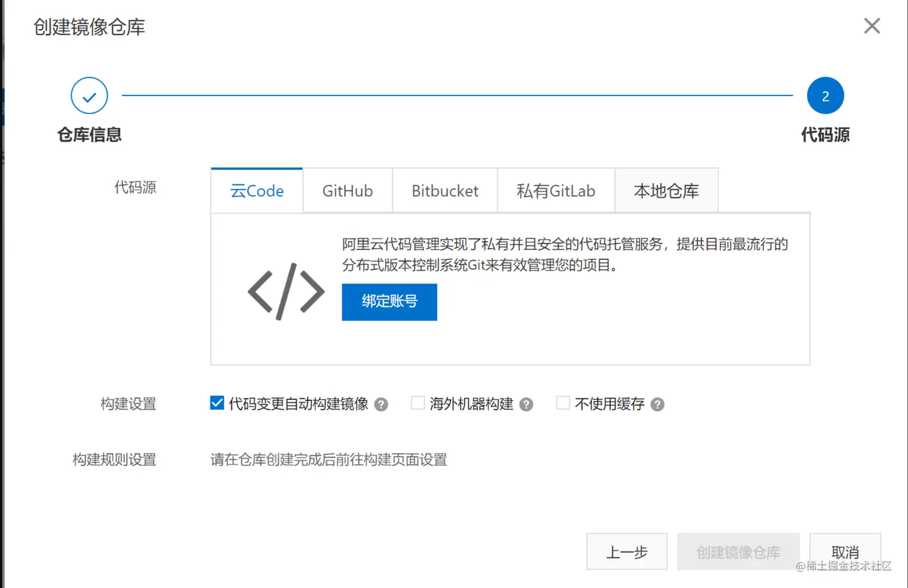Open help icon next to 海外机器构建
This screenshot has height=588, width=908.
[526, 404]
